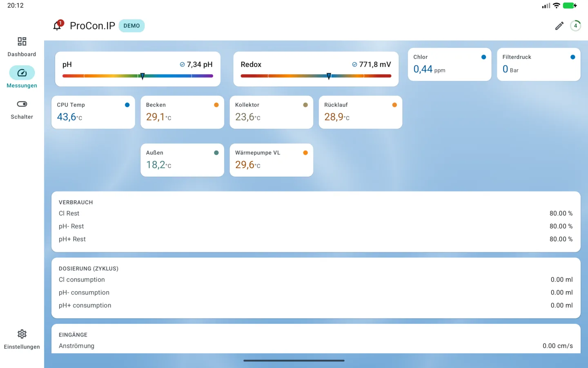Screen dimensions: 588x368
Task: Tap the battery charging indicator
Action: pos(570,6)
